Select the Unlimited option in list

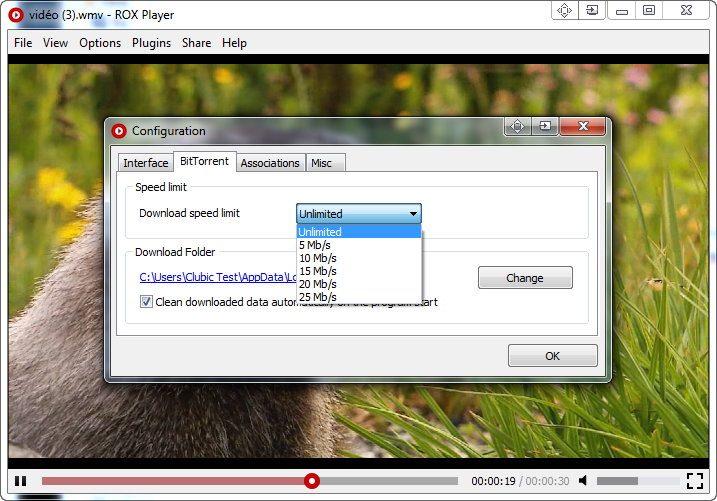(320, 232)
